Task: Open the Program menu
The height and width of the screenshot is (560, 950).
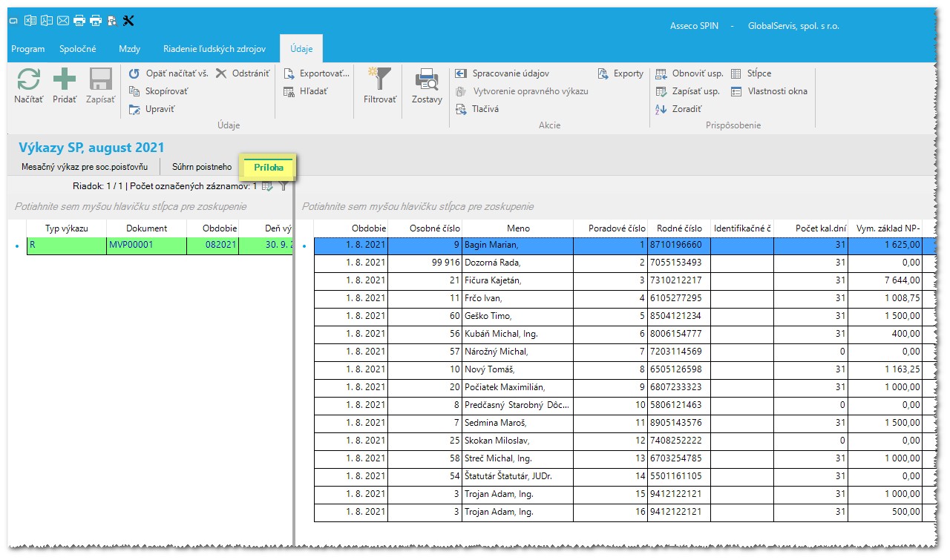Action: (x=28, y=49)
